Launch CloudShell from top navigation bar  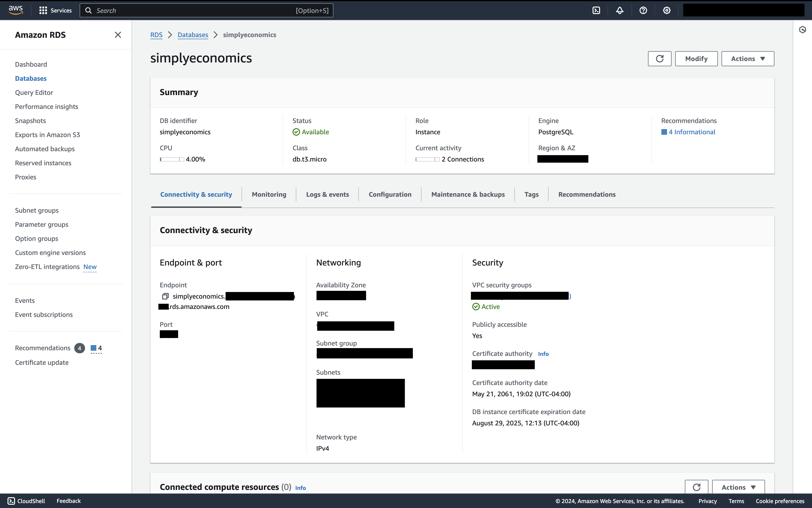tap(596, 10)
